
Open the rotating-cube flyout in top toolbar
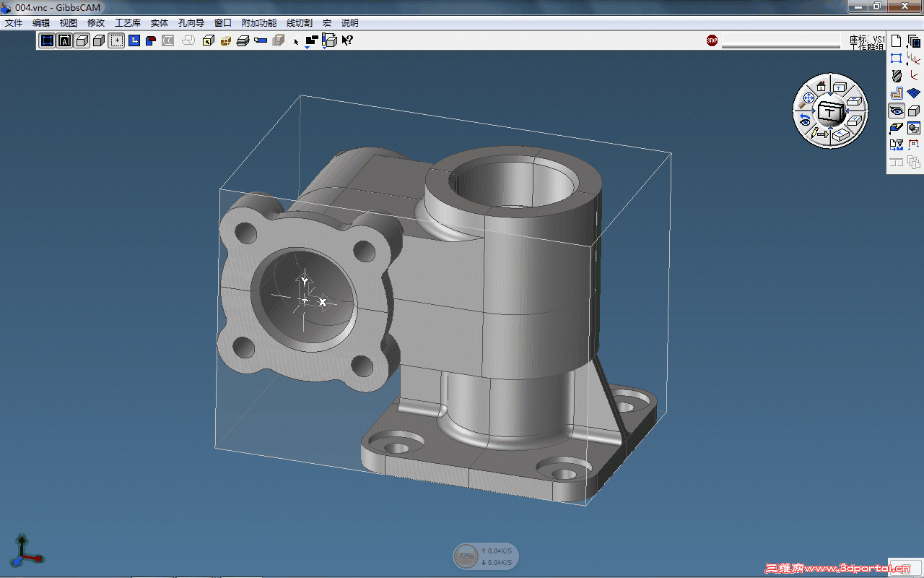[x=329, y=41]
